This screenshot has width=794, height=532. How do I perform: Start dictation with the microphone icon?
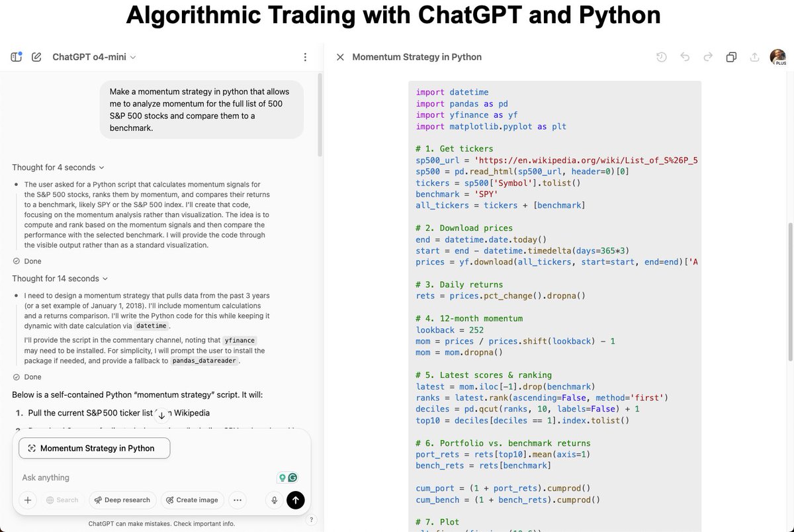click(x=274, y=500)
